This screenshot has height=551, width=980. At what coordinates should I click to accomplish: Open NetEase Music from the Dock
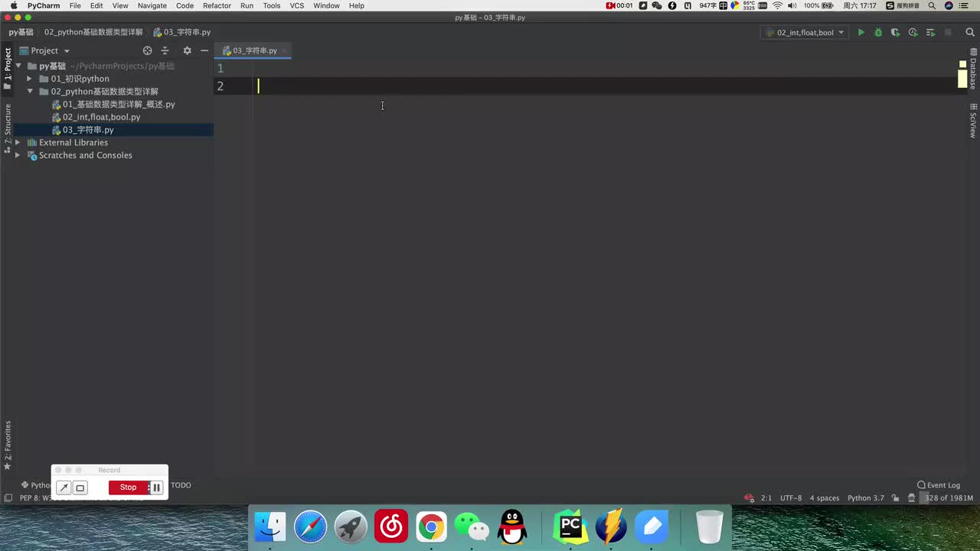pyautogui.click(x=391, y=527)
